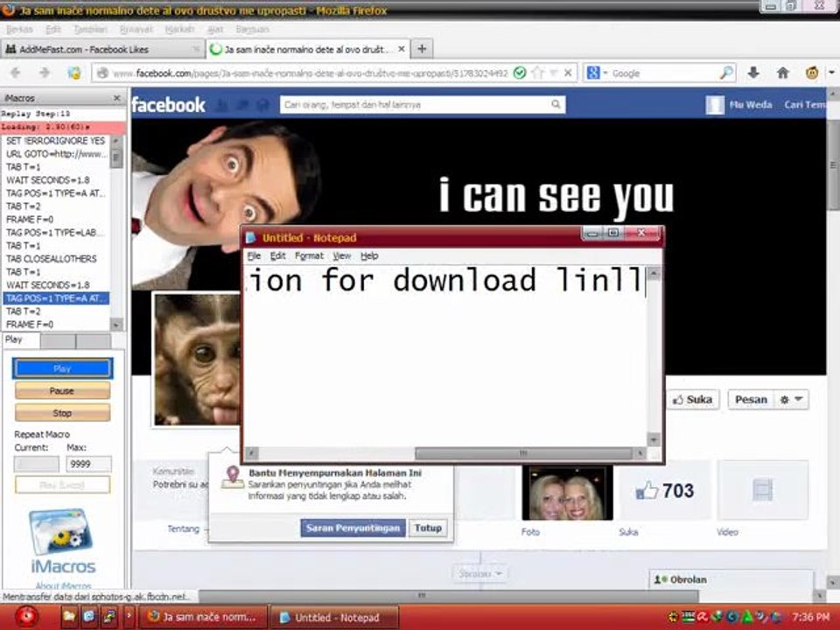Click the Facebook search magnifier icon
Viewport: 840px width, 630px height.
(556, 104)
